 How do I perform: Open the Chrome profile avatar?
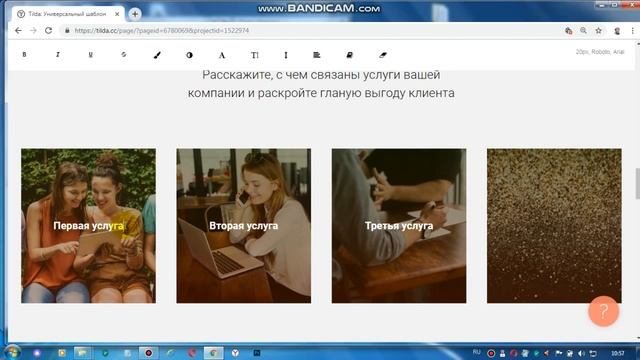click(x=617, y=31)
